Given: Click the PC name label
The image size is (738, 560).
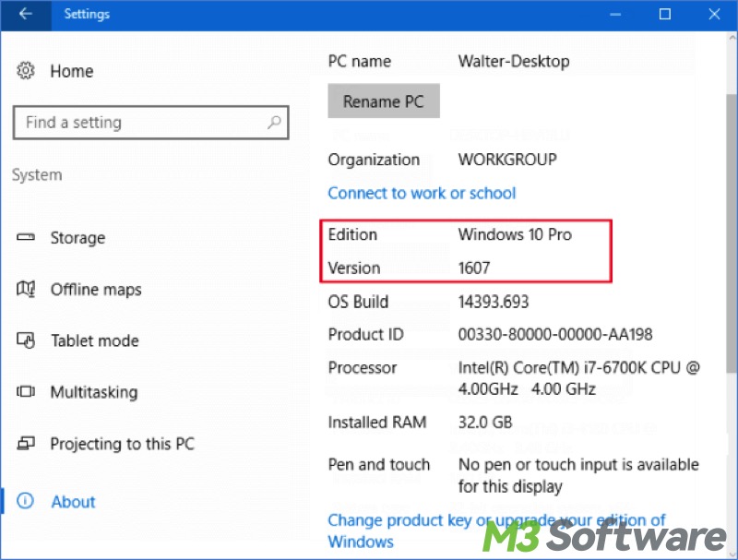Looking at the screenshot, I should pos(360,61).
